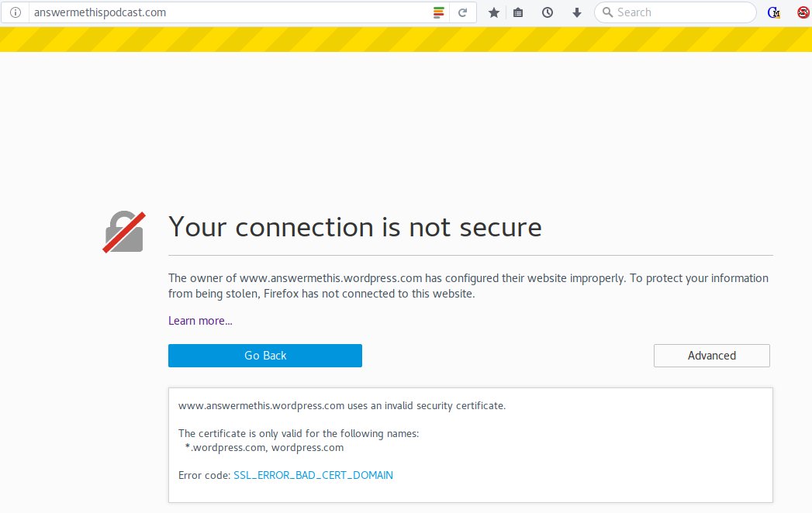This screenshot has width=812, height=513.
Task: Open the striped reader-style icon in URL bar
Action: [439, 12]
